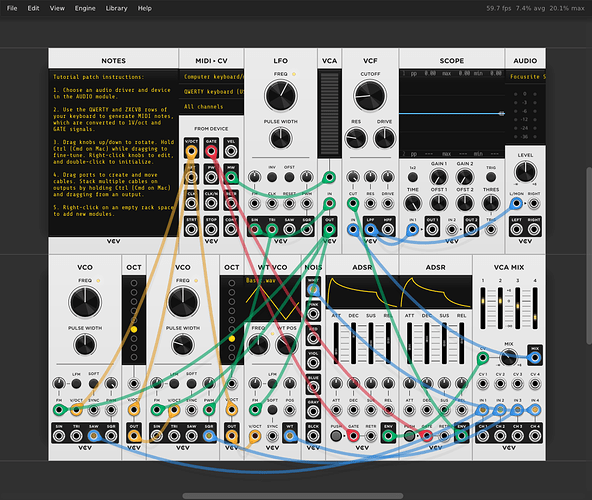Image resolution: width=592 pixels, height=500 pixels.
Task: Click the AUDIO LEVEL knob
Action: point(525,171)
